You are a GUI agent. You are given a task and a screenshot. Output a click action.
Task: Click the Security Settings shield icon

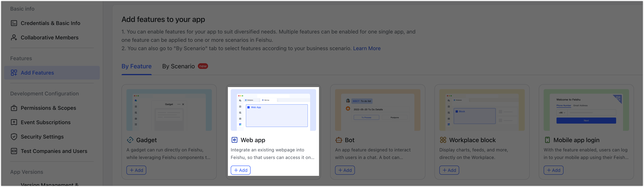pos(14,137)
